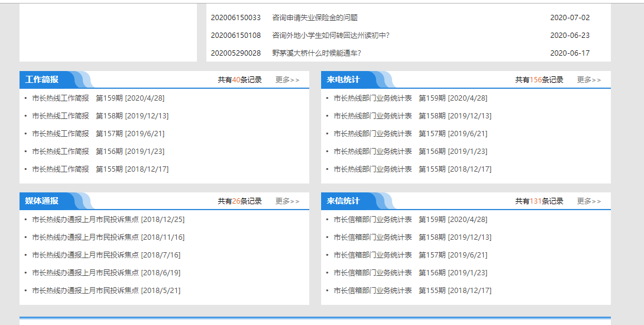Open 市长热线工作简报 第155期 dated 2018/12/17
Screen dimensions: 644x325
click(x=100, y=169)
